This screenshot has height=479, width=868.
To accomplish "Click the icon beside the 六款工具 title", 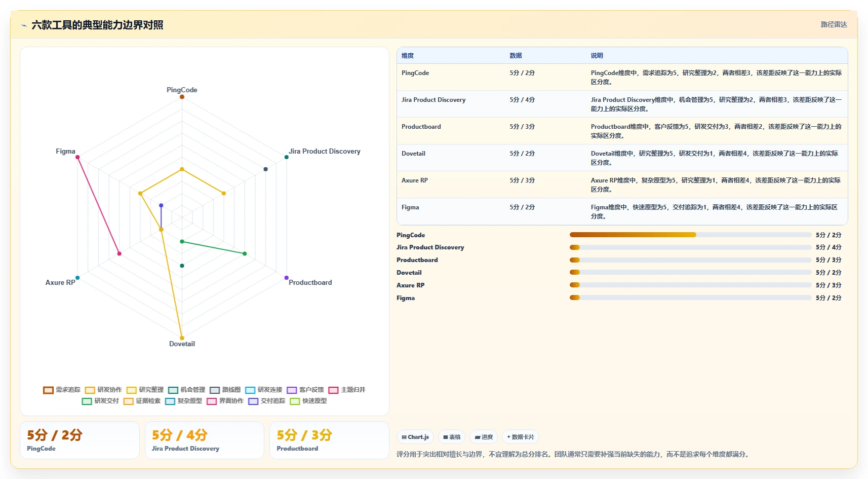I will (24, 25).
